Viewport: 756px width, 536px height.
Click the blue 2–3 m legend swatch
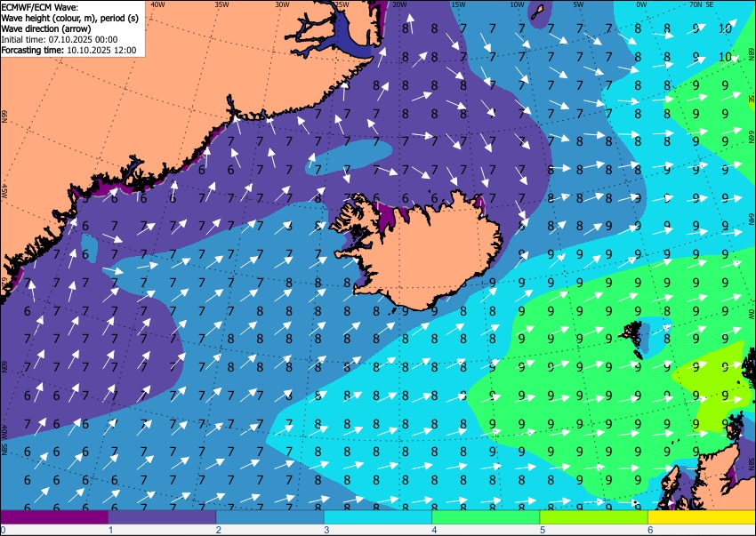click(270, 517)
